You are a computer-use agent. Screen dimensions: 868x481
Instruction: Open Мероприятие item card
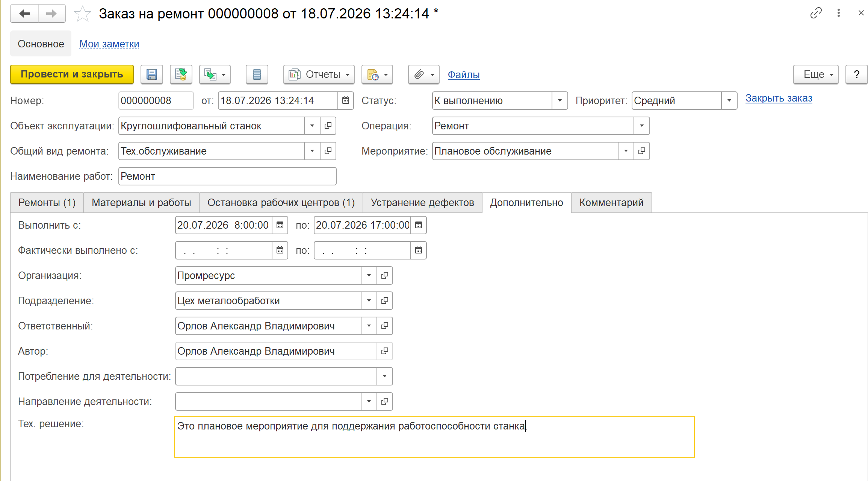pyautogui.click(x=641, y=151)
